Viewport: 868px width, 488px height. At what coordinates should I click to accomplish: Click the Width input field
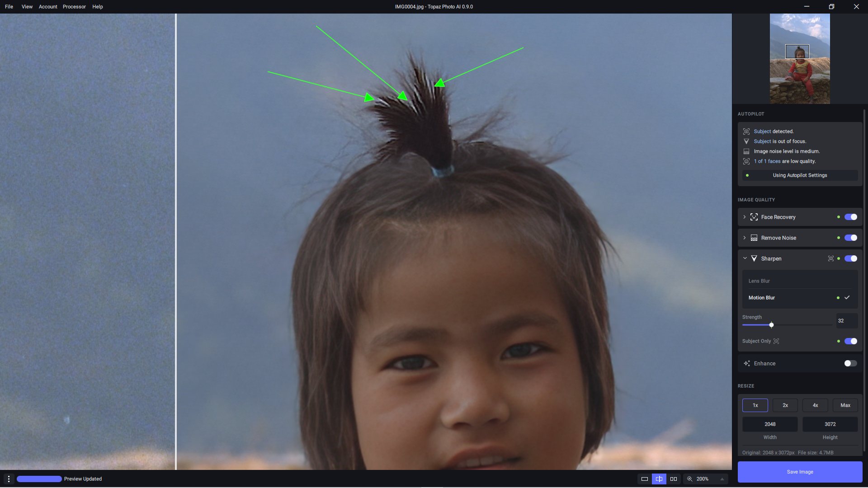[x=770, y=424]
